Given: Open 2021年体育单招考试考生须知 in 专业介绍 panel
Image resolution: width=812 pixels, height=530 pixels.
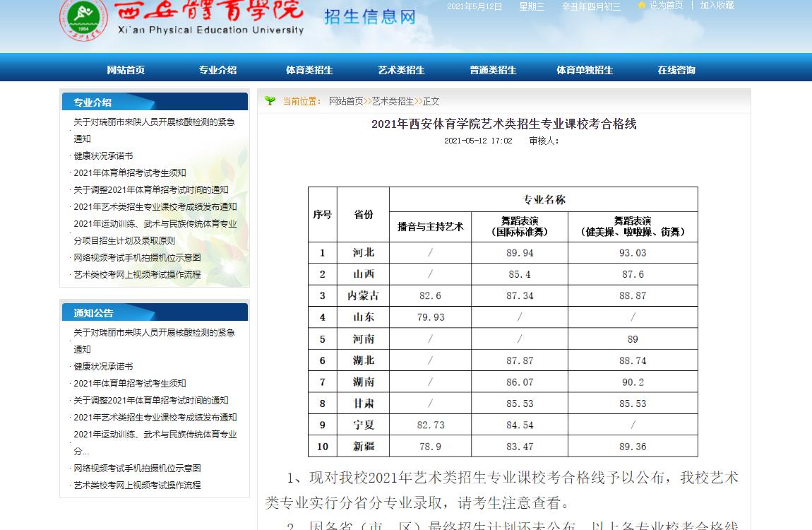Looking at the screenshot, I should tap(129, 173).
